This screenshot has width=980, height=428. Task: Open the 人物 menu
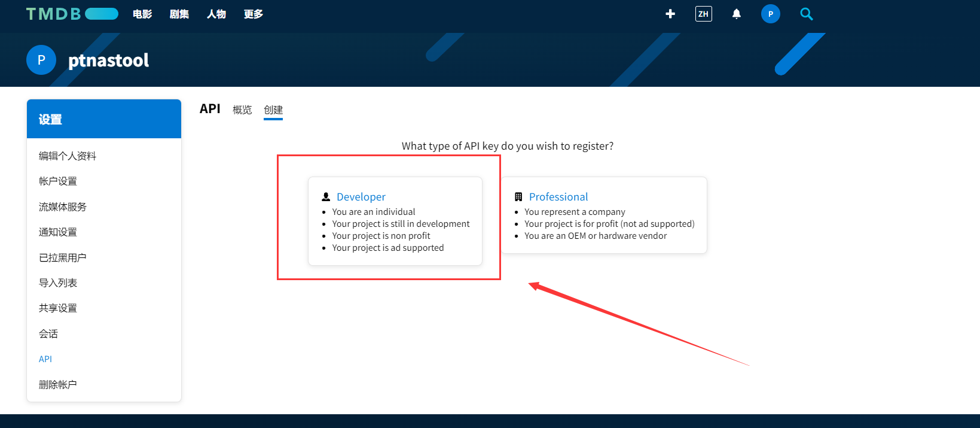click(x=216, y=14)
